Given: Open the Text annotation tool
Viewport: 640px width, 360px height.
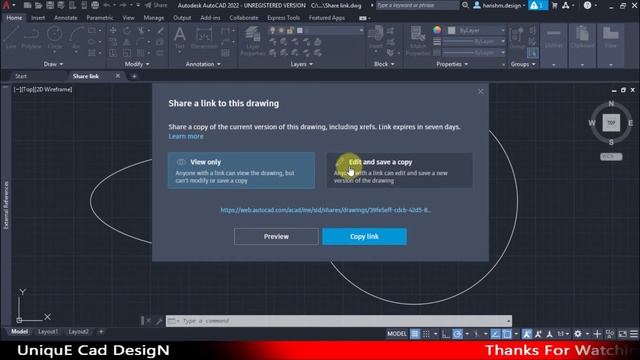Looking at the screenshot, I should click(x=180, y=38).
